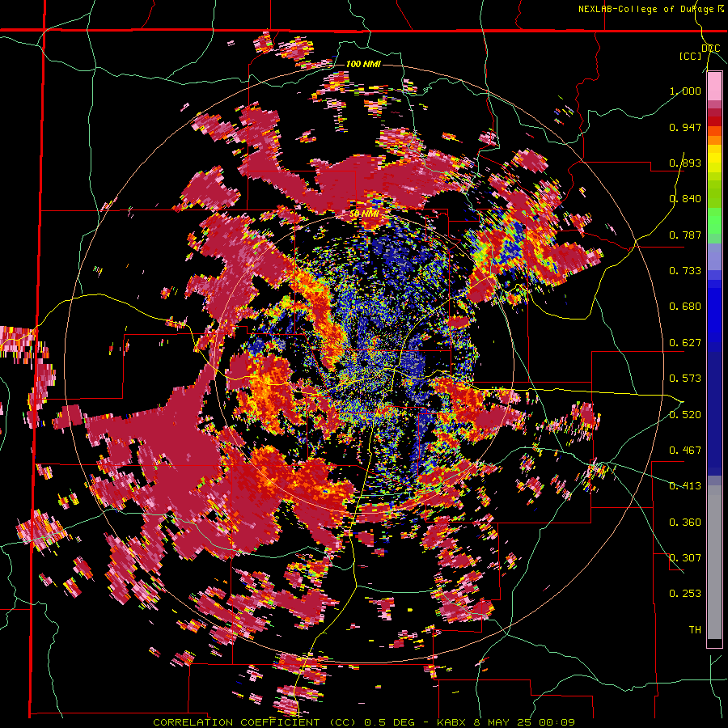
Task: Click the CORRELATION COEFFICIENT caption at bottom
Action: (363, 722)
